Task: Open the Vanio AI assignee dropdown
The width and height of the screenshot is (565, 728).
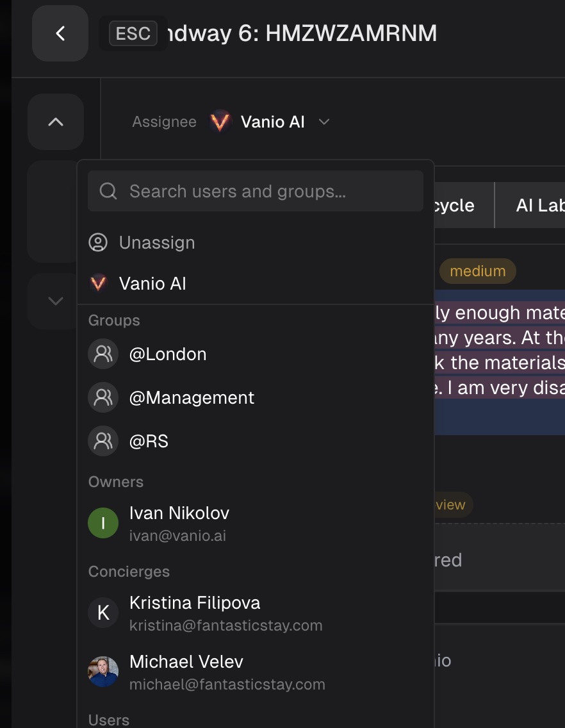Action: pos(272,122)
